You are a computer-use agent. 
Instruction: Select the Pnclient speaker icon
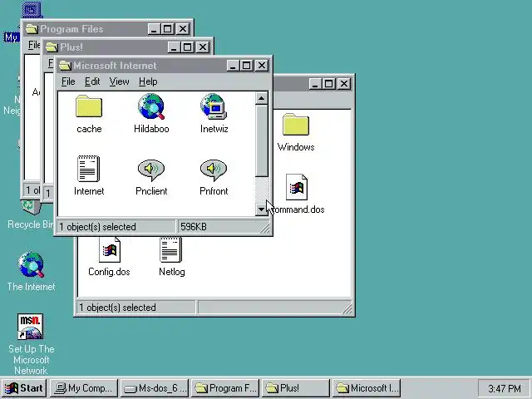click(151, 170)
